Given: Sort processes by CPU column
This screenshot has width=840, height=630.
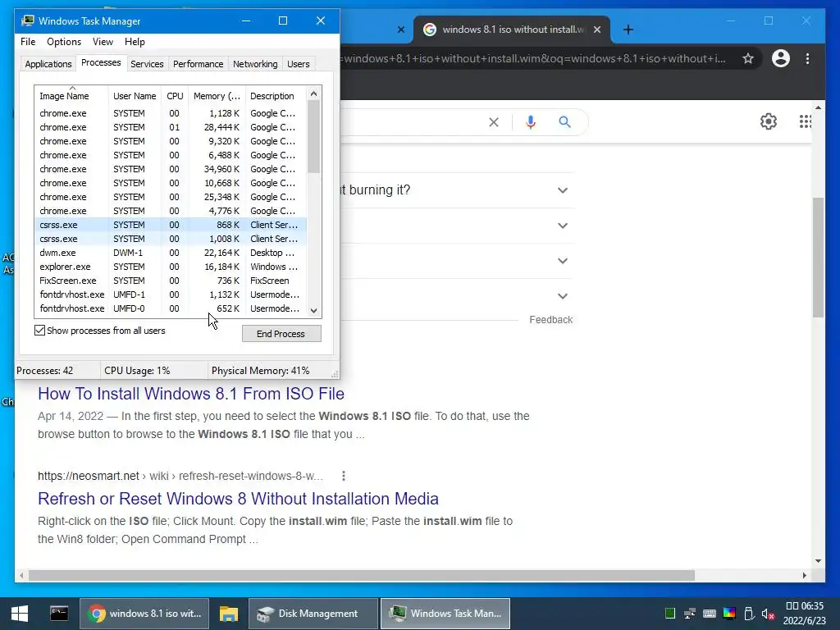Looking at the screenshot, I should 175,96.
